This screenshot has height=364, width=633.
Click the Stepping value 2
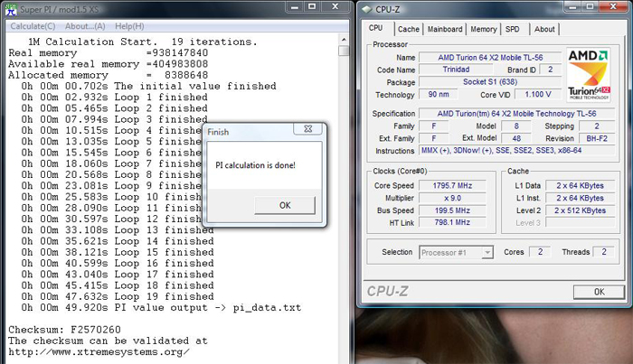tap(597, 126)
